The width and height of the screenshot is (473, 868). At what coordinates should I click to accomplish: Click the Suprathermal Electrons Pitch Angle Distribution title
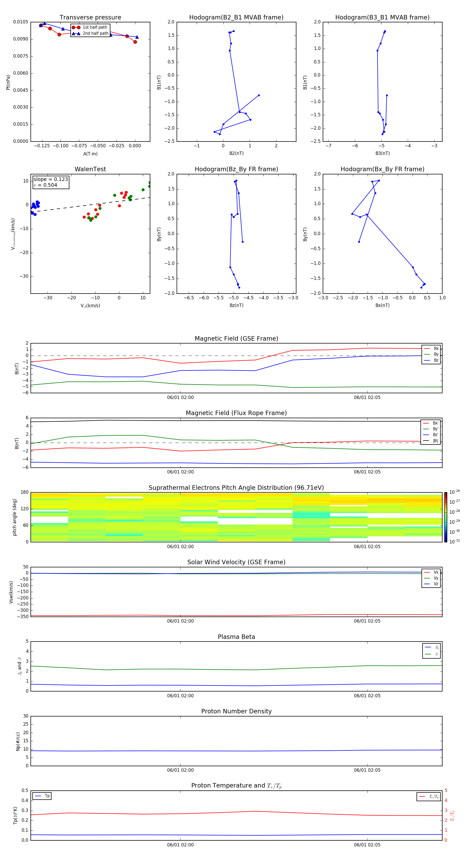(x=236, y=488)
